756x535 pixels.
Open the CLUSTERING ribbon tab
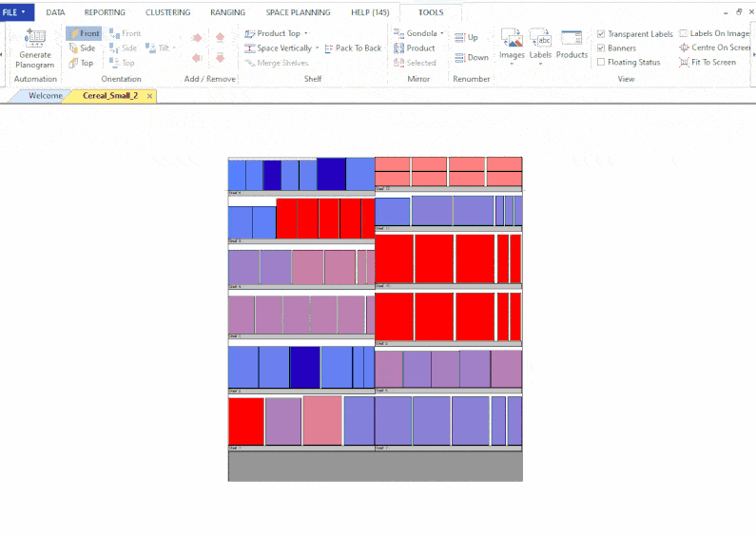pos(167,12)
